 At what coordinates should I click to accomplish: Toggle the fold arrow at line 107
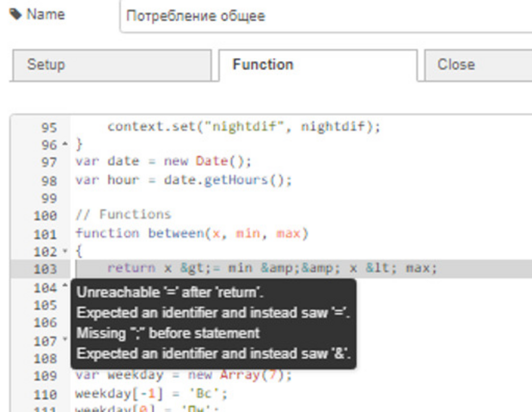(x=65, y=339)
